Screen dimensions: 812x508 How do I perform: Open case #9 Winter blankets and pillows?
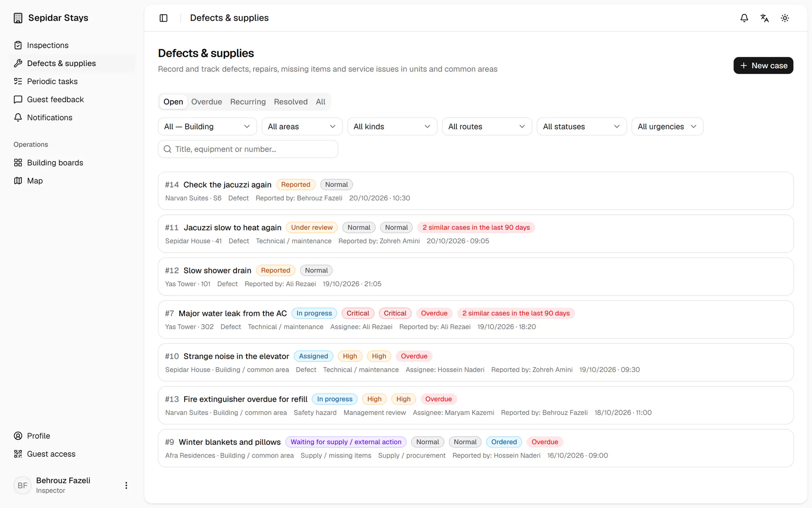tap(476, 448)
